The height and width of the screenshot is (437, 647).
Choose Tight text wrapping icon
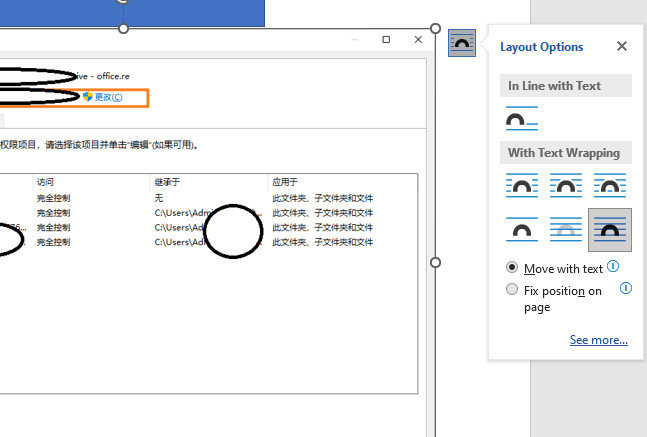pos(566,186)
